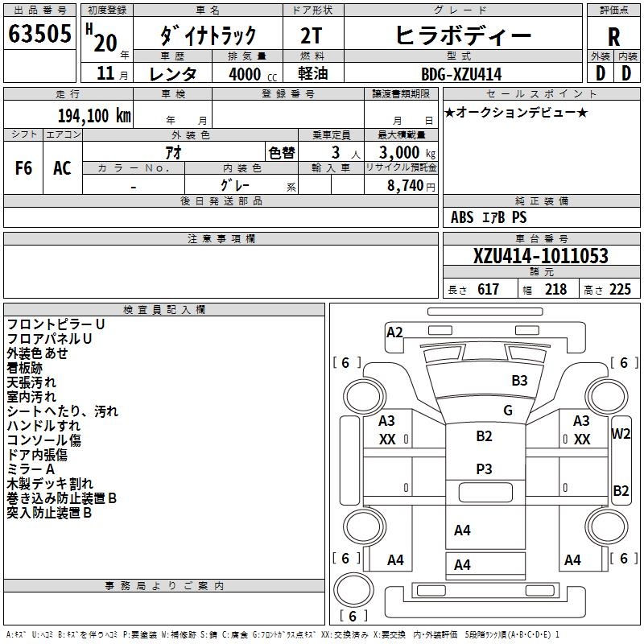This screenshot has width=644, height=644.
Task: Click the note コンソール傷
Action: coord(44,440)
